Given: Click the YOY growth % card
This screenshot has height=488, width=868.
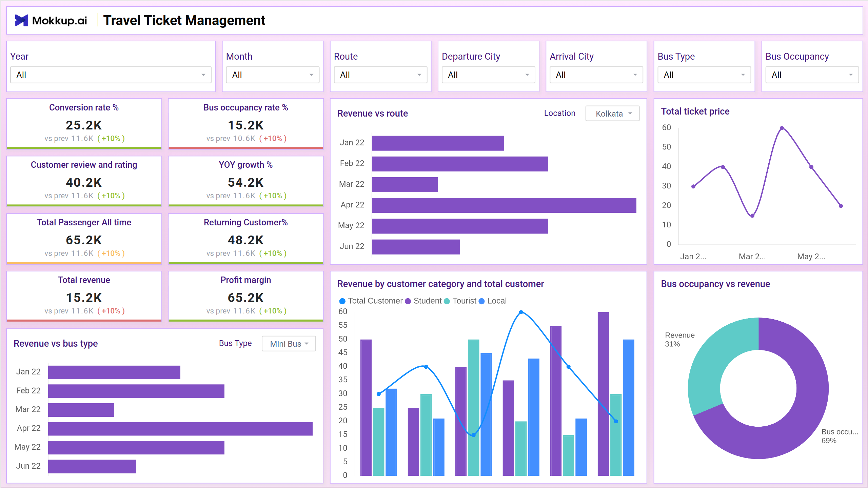Looking at the screenshot, I should [x=246, y=181].
